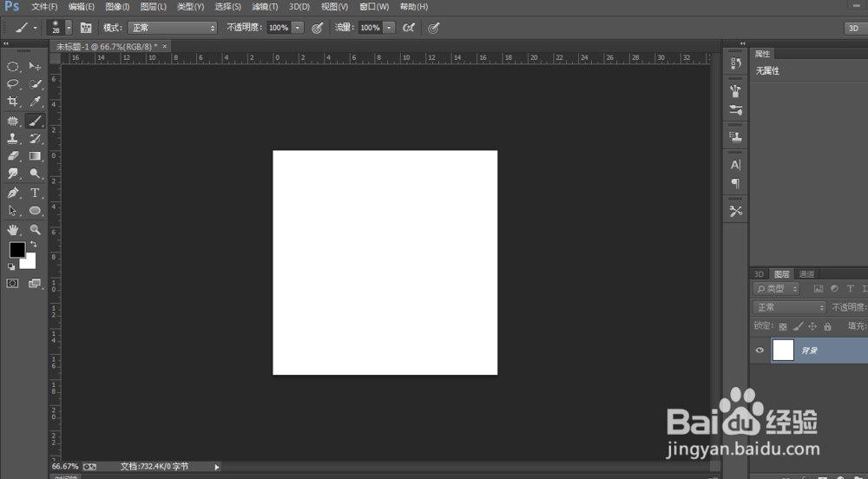
Task: Select the Gradient tool
Action: 35,156
